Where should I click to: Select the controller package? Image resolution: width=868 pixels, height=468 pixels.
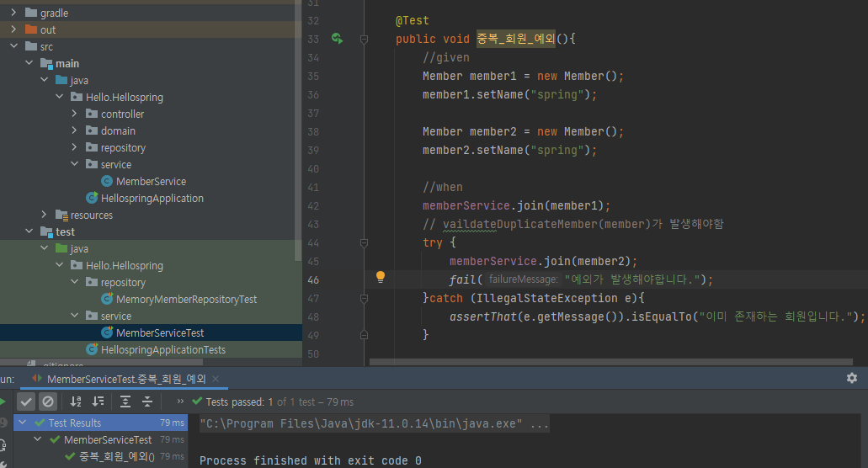(122, 114)
